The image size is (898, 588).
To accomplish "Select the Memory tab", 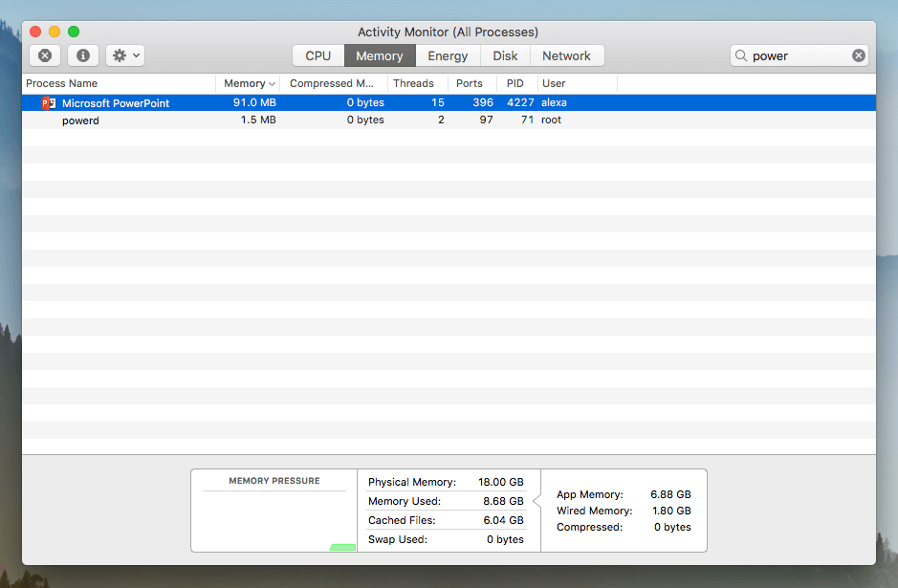I will [380, 55].
